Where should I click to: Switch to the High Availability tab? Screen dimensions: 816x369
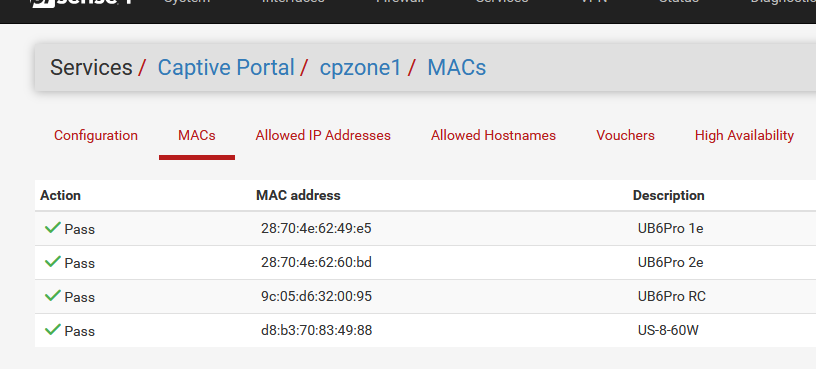[744, 135]
